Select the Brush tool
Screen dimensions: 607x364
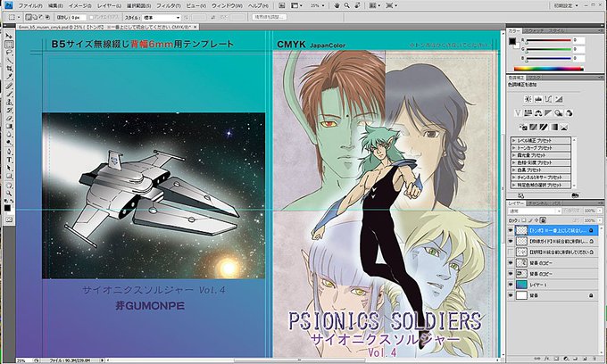(9, 94)
